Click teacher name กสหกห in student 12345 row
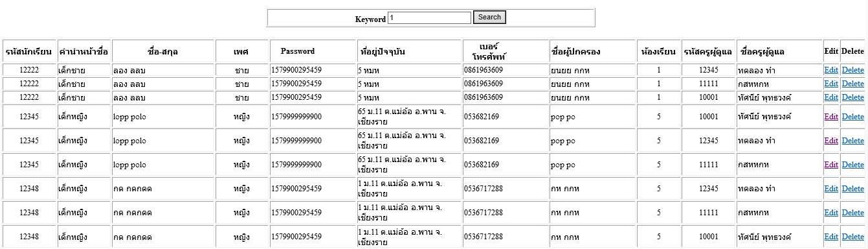Screen dimensions: 868x249 753,165
